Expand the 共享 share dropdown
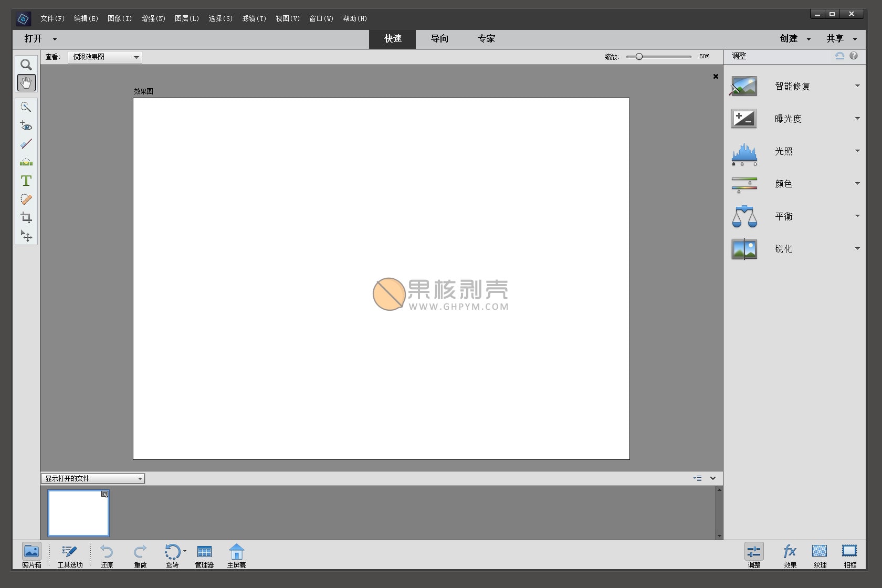Viewport: 882px width, 588px height. [x=855, y=39]
